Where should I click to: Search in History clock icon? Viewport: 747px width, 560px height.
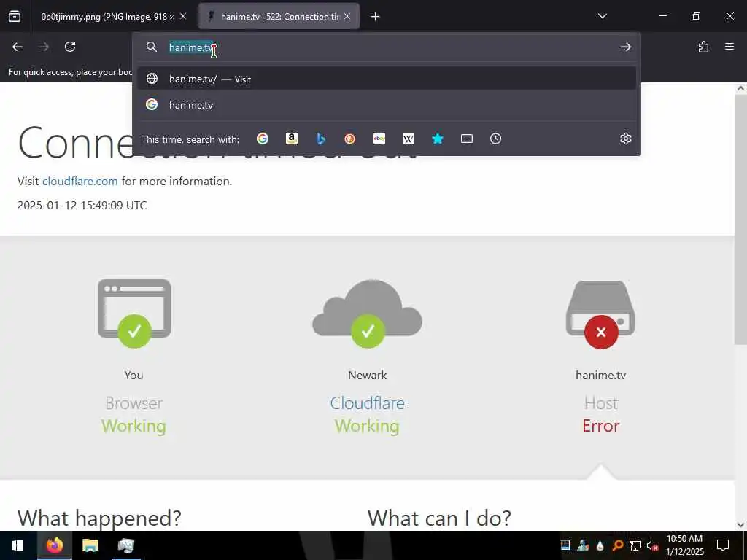(x=495, y=139)
